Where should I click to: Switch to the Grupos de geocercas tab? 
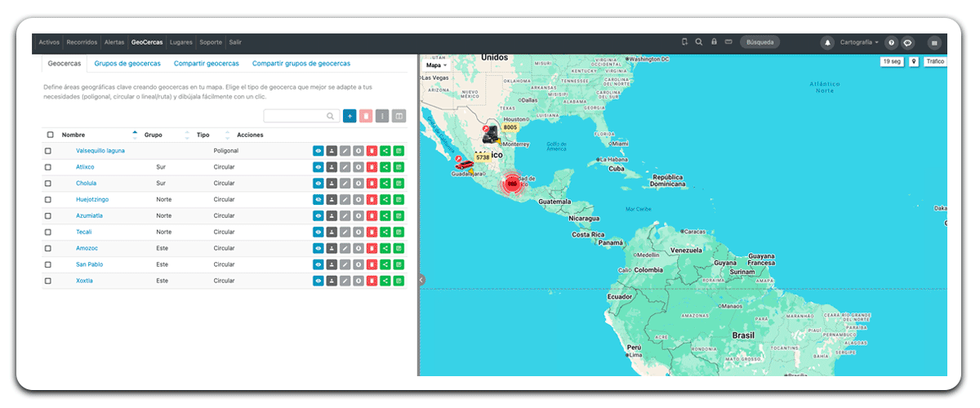point(127,63)
